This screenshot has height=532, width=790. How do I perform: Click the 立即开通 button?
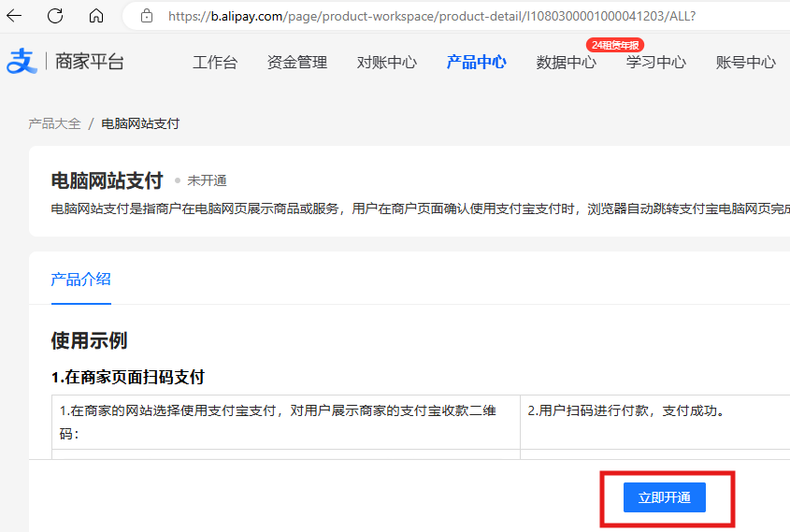pyautogui.click(x=665, y=497)
